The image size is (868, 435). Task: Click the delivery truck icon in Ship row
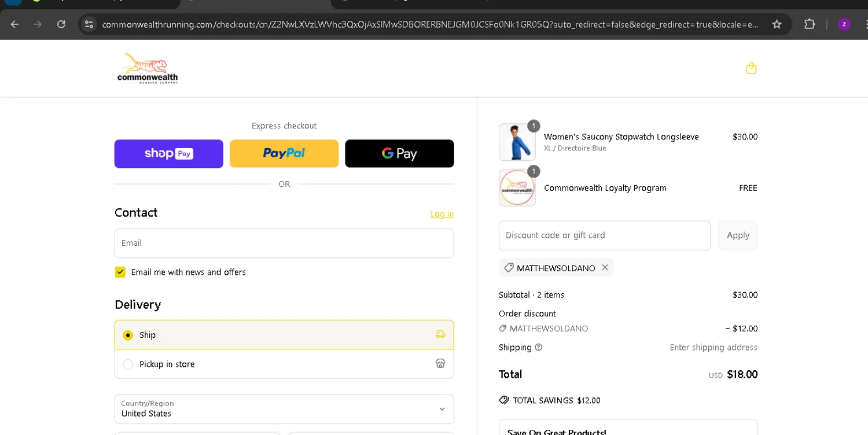(440, 334)
